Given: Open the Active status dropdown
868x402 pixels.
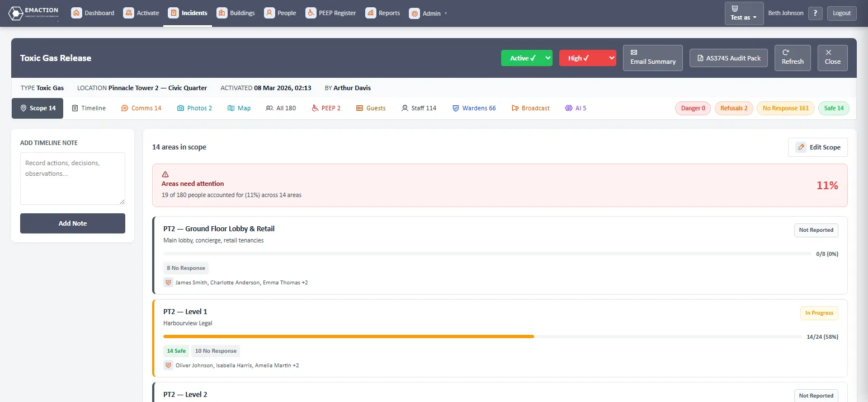Looking at the screenshot, I should (527, 58).
